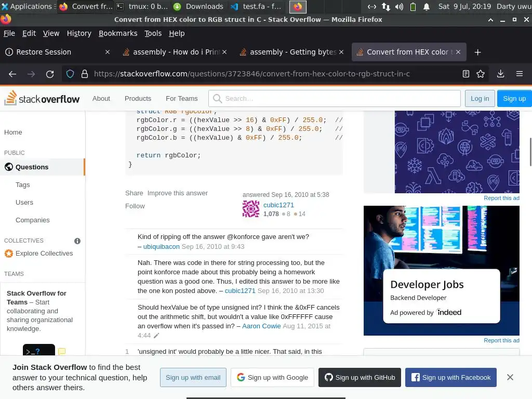Close the 'assembly - How do i Print' tab
The height and width of the screenshot is (399, 532).
[x=224, y=52]
